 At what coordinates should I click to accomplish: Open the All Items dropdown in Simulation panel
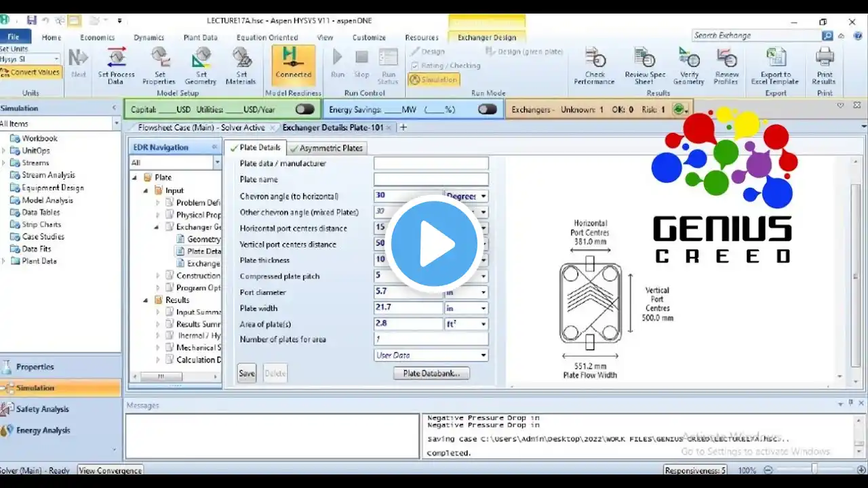click(116, 124)
